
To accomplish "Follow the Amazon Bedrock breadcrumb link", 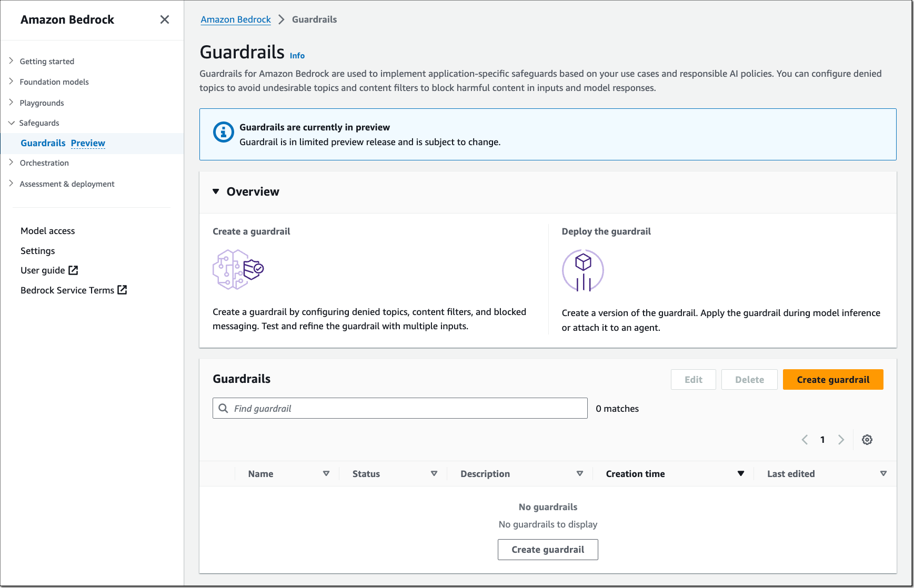I will 235,19.
